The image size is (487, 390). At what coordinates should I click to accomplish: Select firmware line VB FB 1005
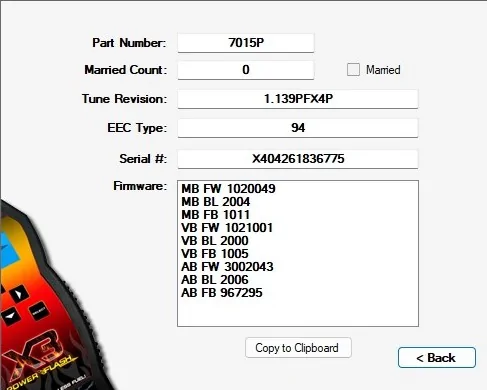(215, 254)
